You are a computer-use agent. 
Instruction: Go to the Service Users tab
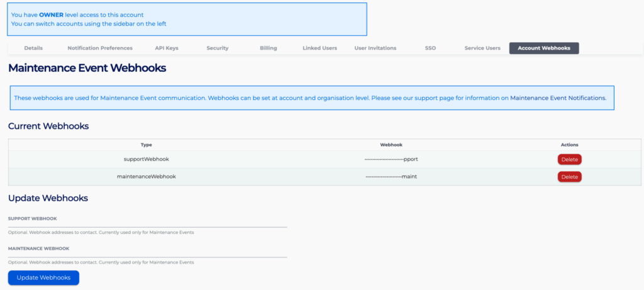click(482, 48)
